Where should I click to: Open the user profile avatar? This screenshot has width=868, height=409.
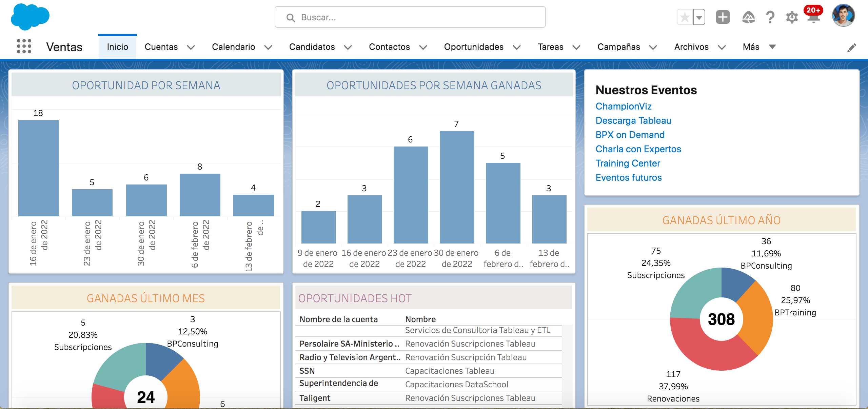point(843,16)
